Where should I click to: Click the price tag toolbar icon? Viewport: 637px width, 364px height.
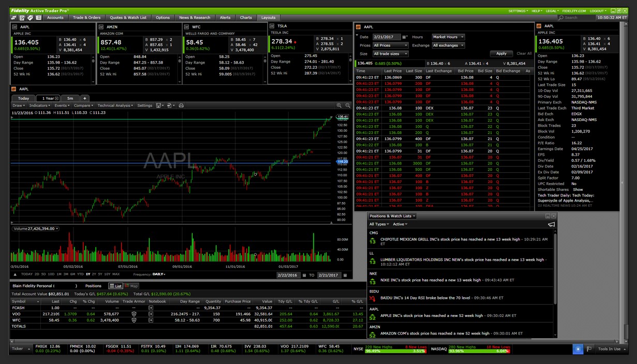(x=30, y=17)
